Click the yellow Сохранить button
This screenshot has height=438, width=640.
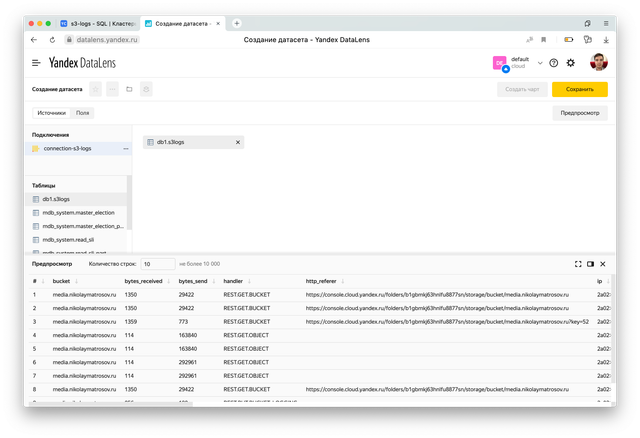580,89
